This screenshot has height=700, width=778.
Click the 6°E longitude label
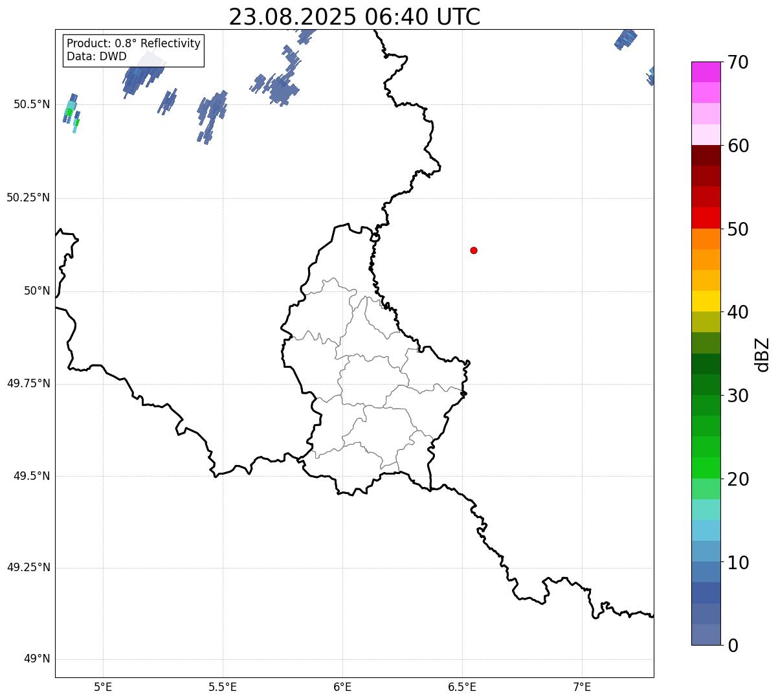(342, 686)
